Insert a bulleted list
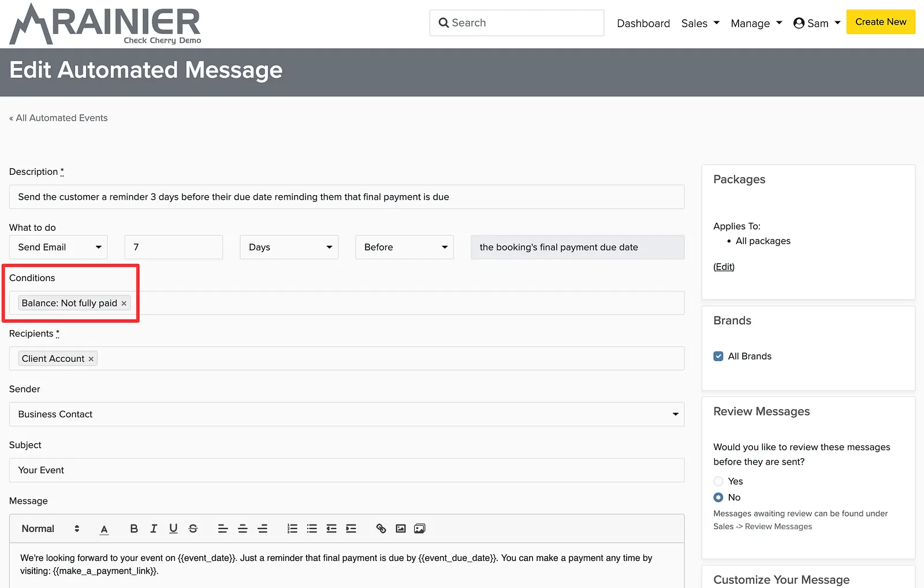 tap(312, 529)
